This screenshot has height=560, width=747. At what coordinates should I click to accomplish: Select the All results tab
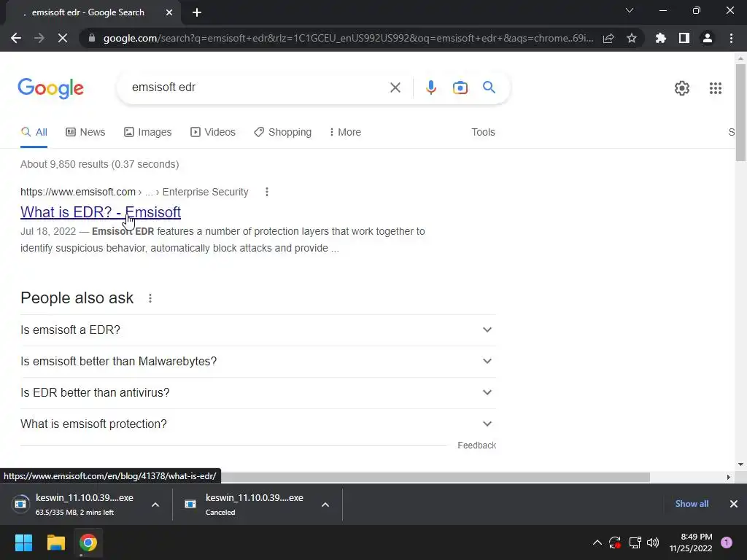34,133
